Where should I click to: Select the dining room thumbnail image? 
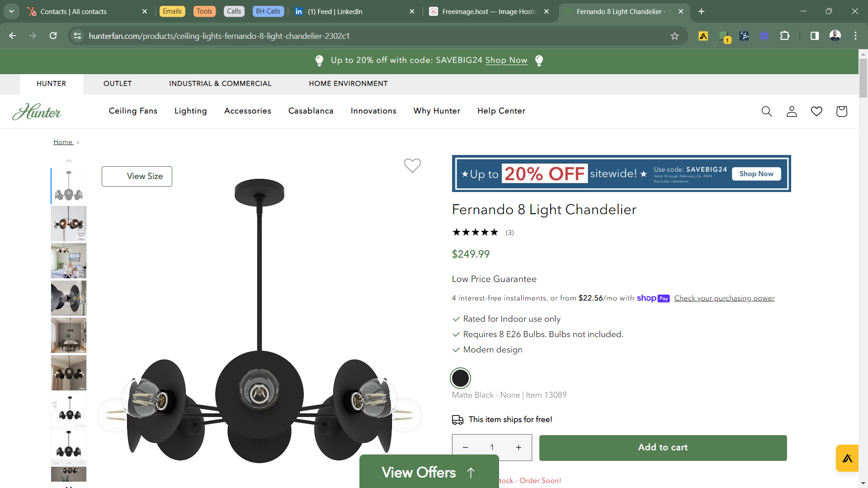pyautogui.click(x=69, y=335)
